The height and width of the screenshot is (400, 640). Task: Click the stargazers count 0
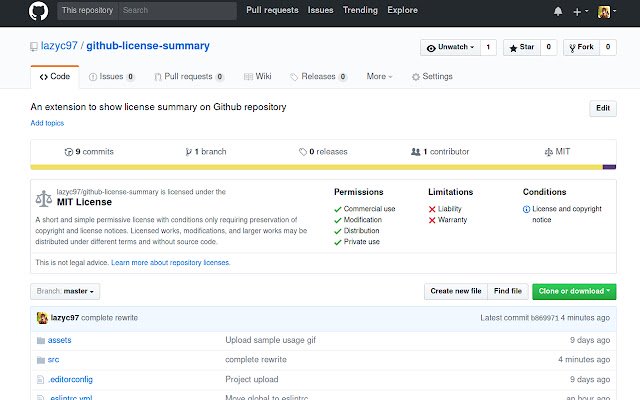pyautogui.click(x=549, y=47)
